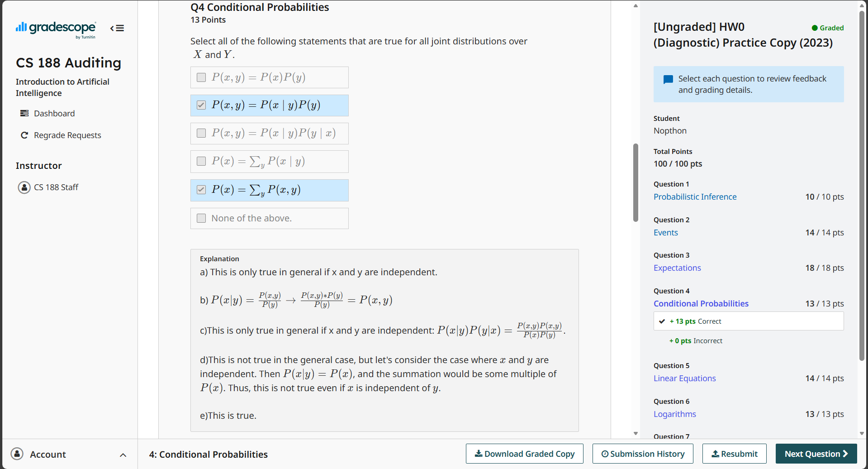This screenshot has width=868, height=469.
Task: Download the graded copy
Action: point(524,454)
